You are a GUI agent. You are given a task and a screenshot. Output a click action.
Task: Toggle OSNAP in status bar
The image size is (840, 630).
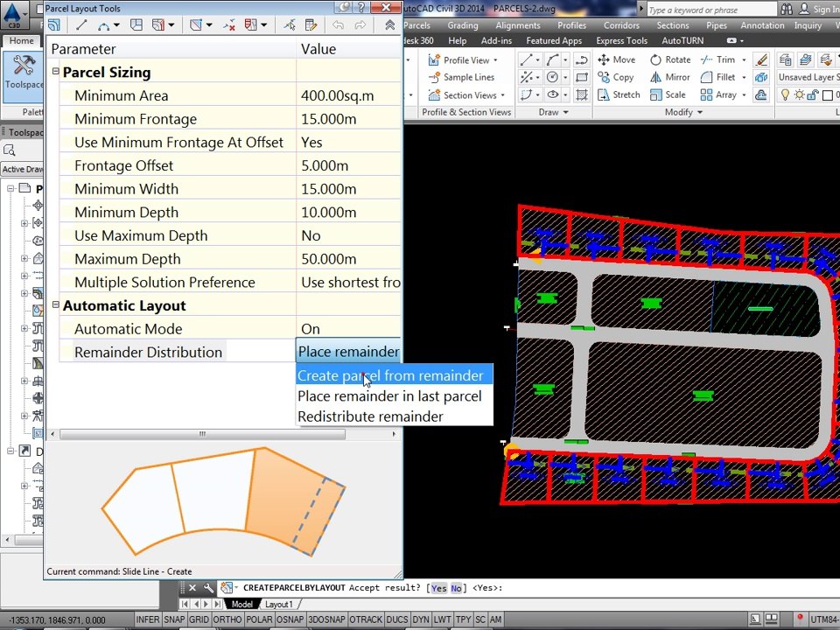[x=290, y=619]
